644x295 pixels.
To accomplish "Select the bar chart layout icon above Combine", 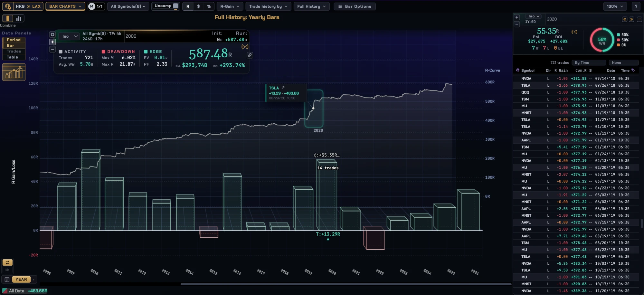I will [x=19, y=18].
